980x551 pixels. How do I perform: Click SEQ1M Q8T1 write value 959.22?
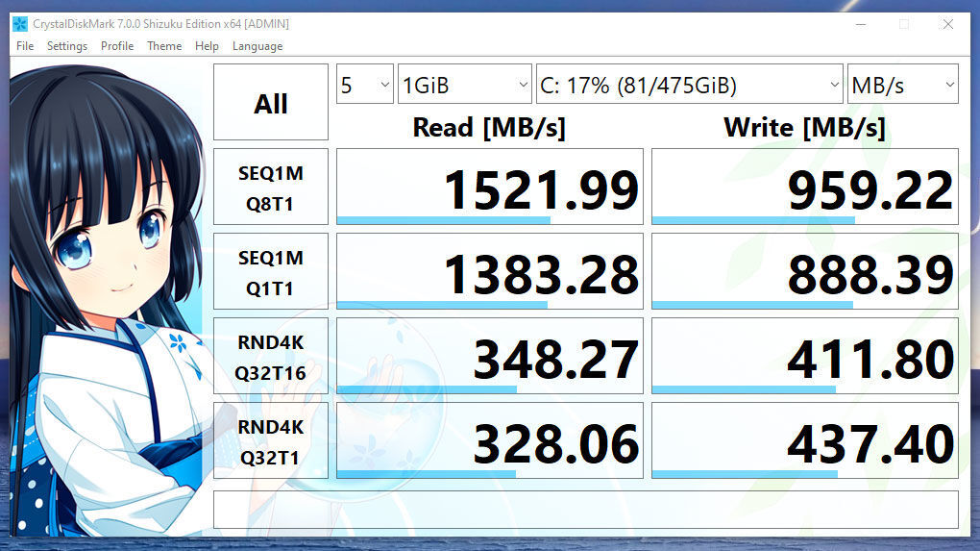pyautogui.click(x=805, y=187)
